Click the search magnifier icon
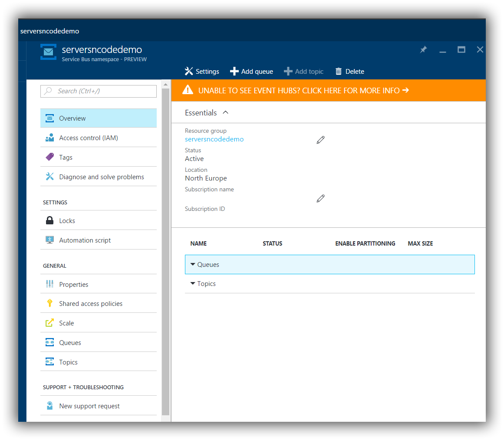 pos(48,91)
